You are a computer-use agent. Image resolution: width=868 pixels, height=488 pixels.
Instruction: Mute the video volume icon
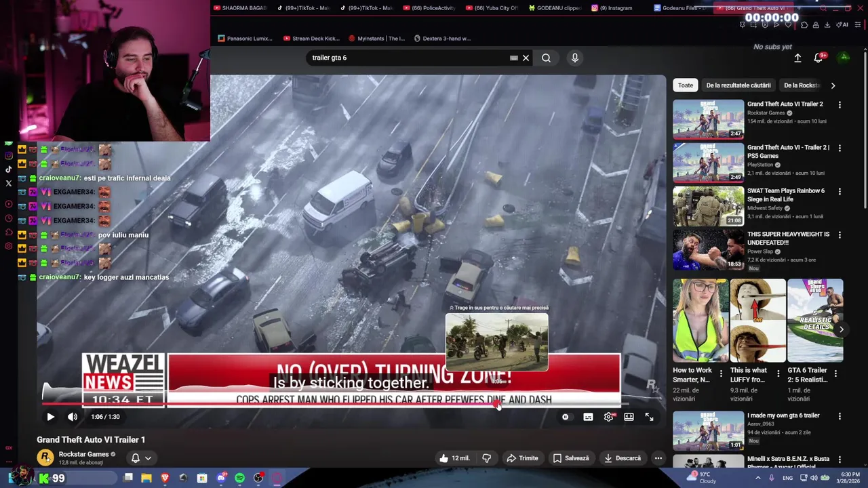[x=73, y=417]
